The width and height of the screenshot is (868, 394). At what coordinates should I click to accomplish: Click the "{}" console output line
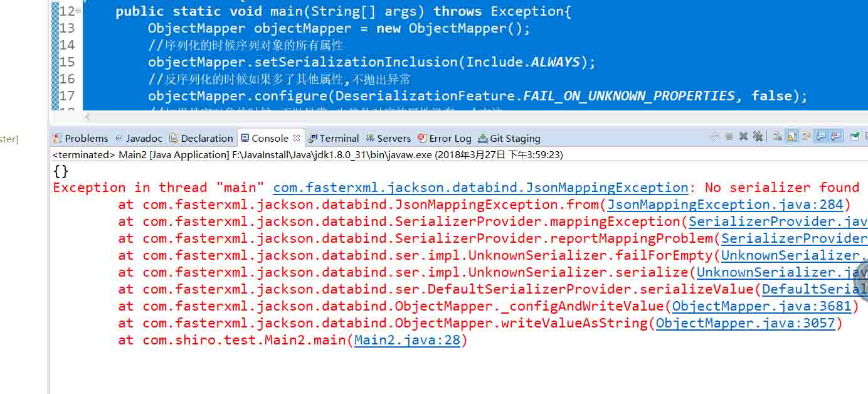(x=61, y=171)
